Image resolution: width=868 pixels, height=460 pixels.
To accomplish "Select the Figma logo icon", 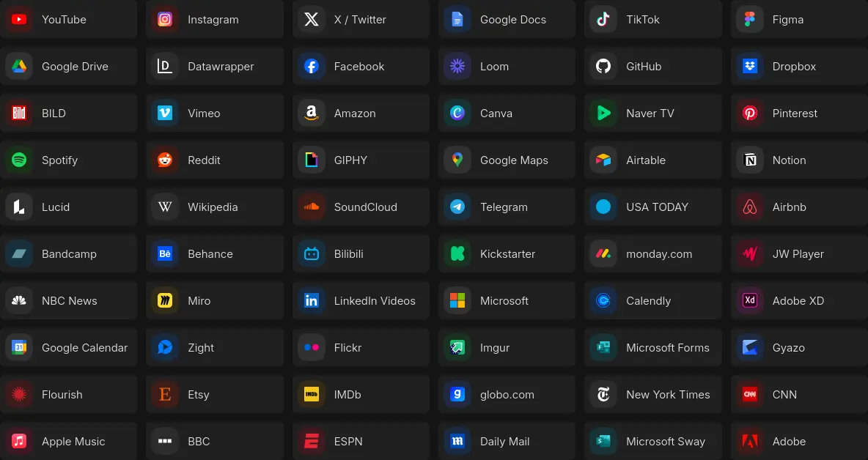I will [x=749, y=19].
